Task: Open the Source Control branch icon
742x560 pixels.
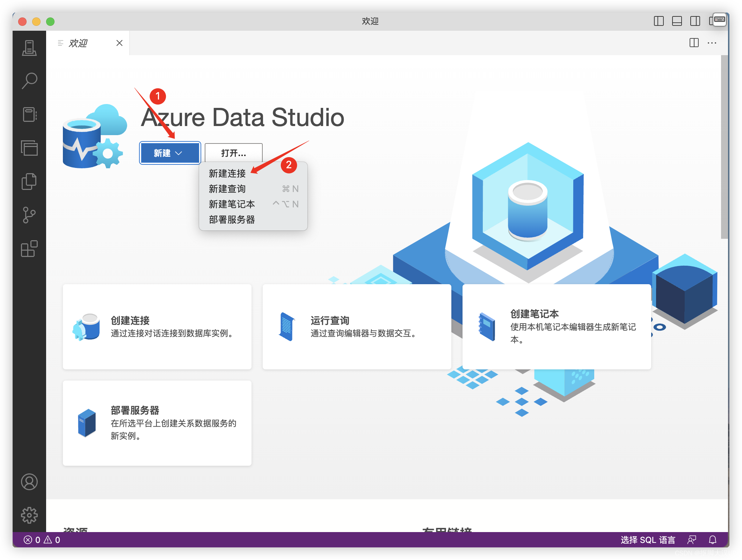Action: pyautogui.click(x=29, y=215)
